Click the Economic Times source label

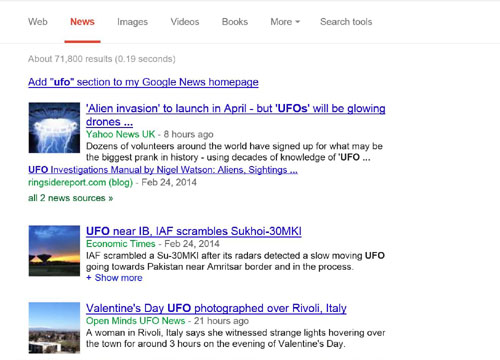point(121,244)
